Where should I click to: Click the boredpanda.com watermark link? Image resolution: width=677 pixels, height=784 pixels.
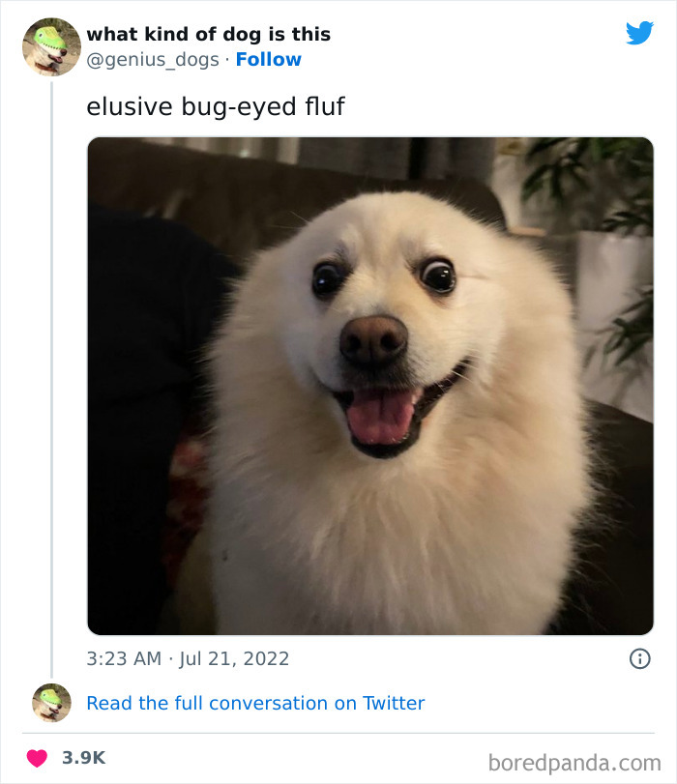click(577, 764)
